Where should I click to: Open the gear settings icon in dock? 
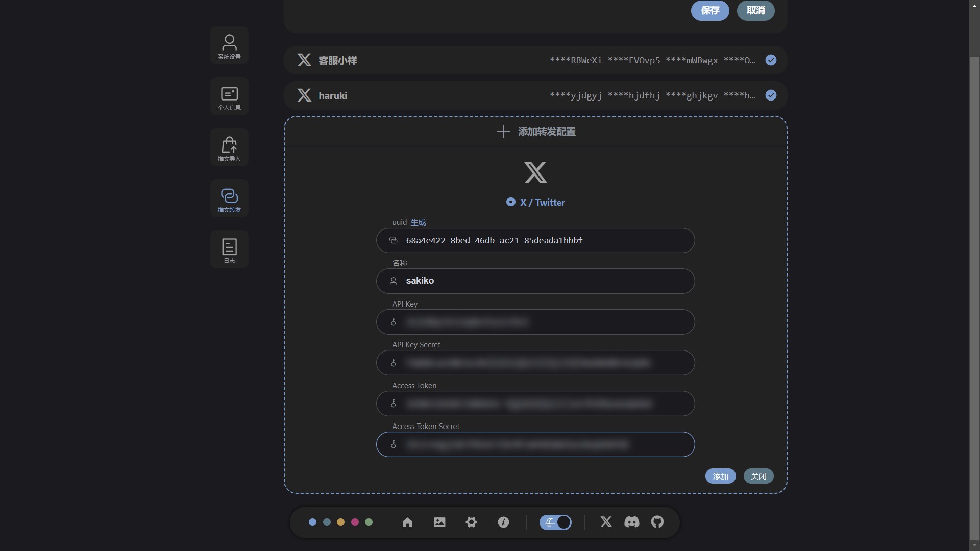(x=471, y=522)
